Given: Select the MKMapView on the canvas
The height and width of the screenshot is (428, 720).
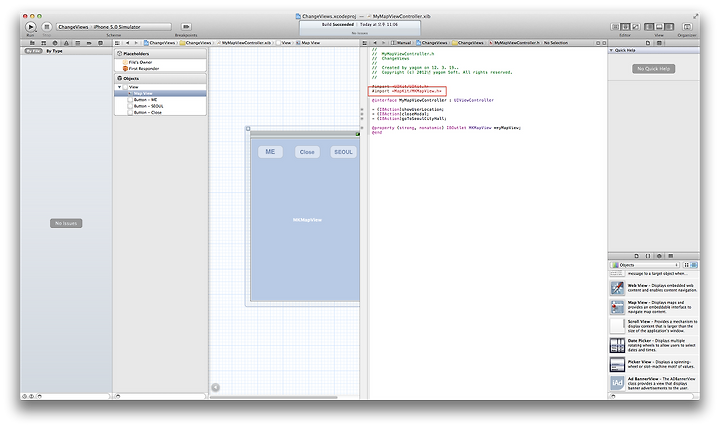Looking at the screenshot, I should [x=307, y=220].
